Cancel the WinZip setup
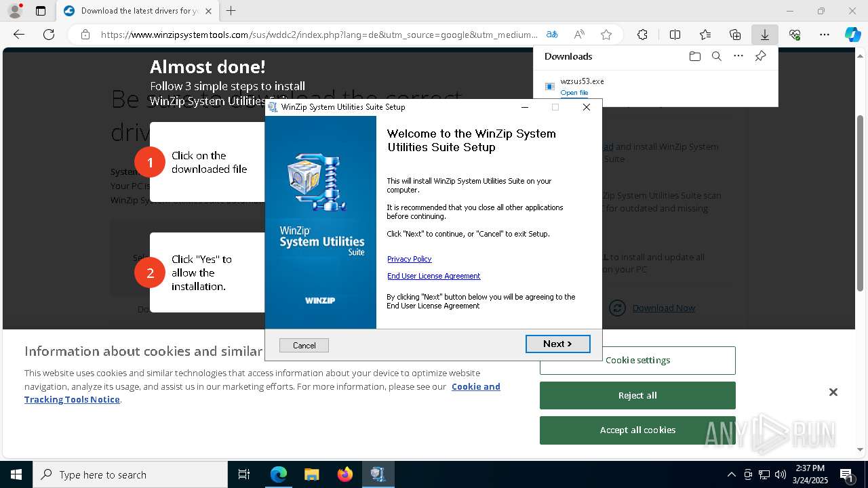The height and width of the screenshot is (488, 868). [x=304, y=346]
